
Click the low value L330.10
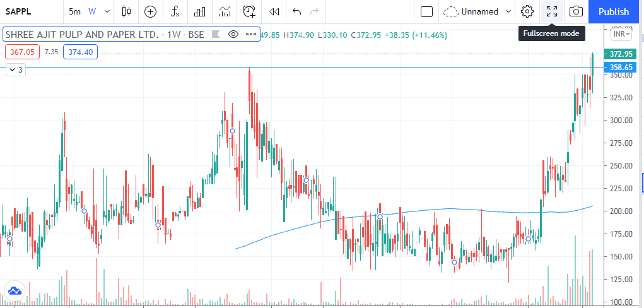tap(333, 35)
